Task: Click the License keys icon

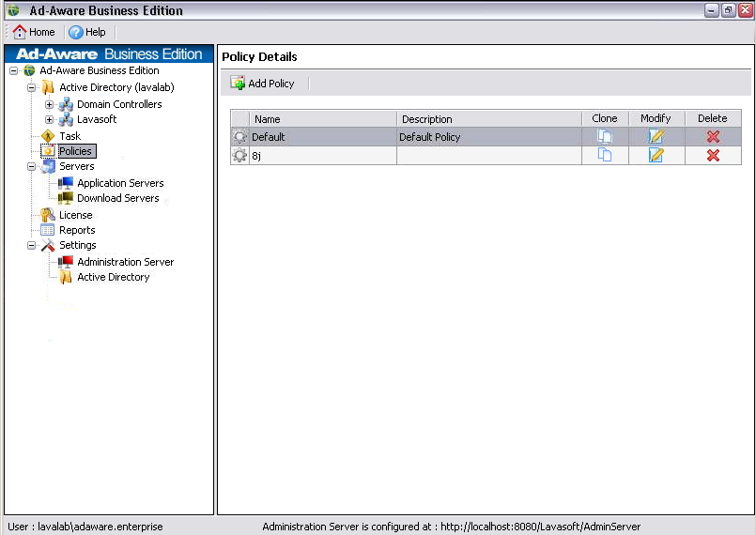Action: tap(48, 215)
